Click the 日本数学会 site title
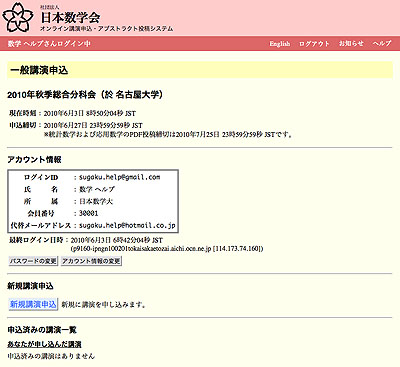This screenshot has height=367, width=400. pos(70,17)
